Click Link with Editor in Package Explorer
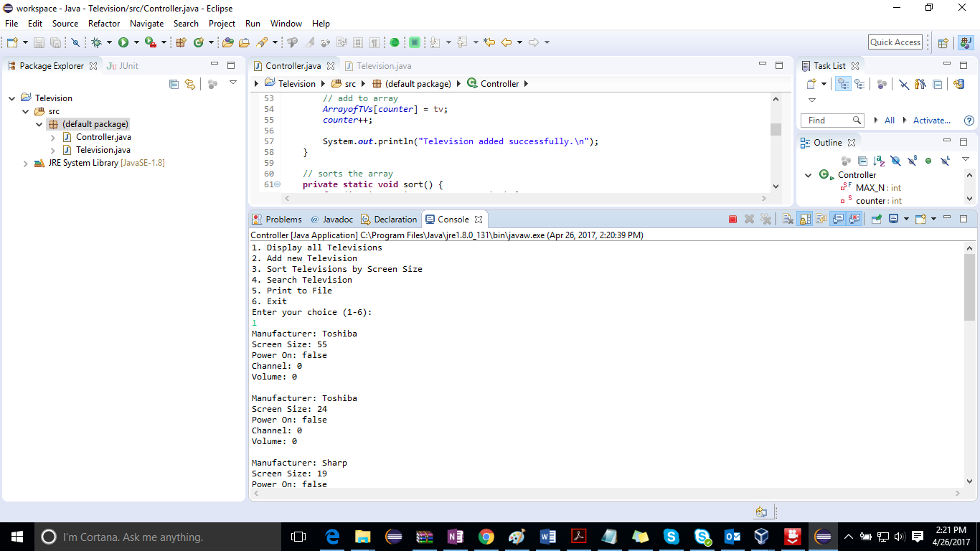Image resolution: width=980 pixels, height=551 pixels. point(189,84)
